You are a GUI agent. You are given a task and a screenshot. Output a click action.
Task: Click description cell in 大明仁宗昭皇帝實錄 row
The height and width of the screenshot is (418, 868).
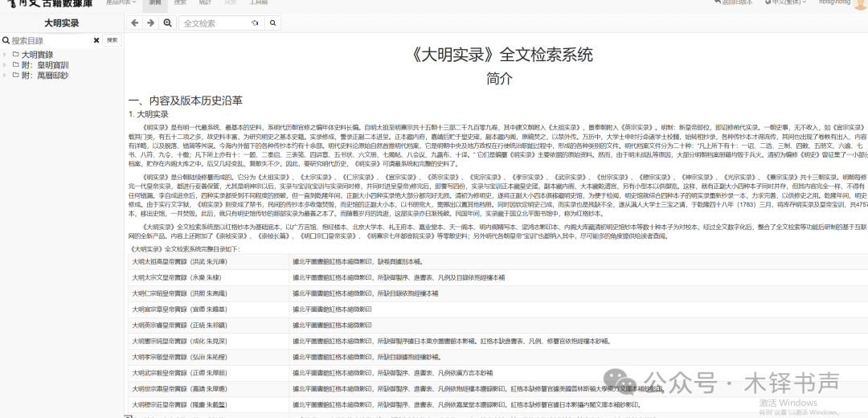point(579,293)
